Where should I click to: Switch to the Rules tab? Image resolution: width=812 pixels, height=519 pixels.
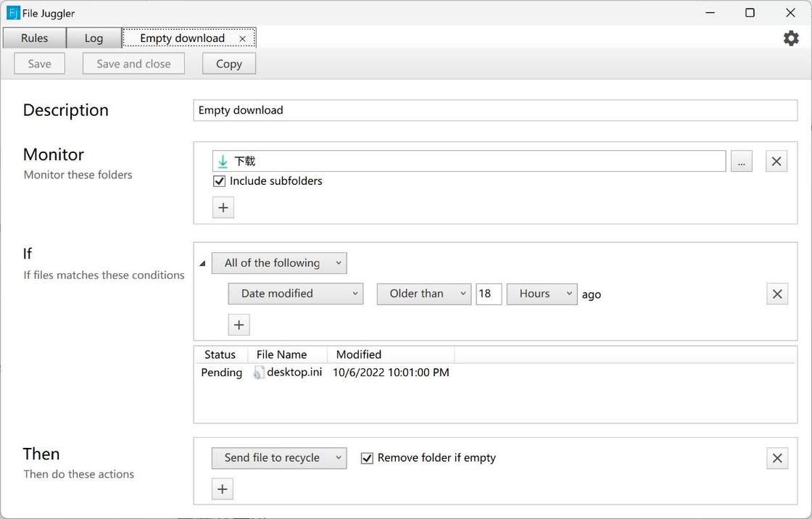tap(34, 38)
